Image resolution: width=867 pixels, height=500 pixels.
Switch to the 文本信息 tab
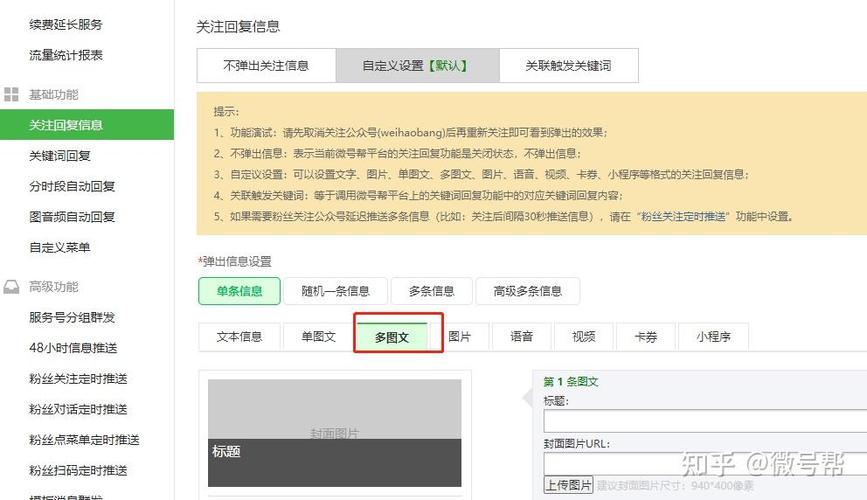coord(239,336)
